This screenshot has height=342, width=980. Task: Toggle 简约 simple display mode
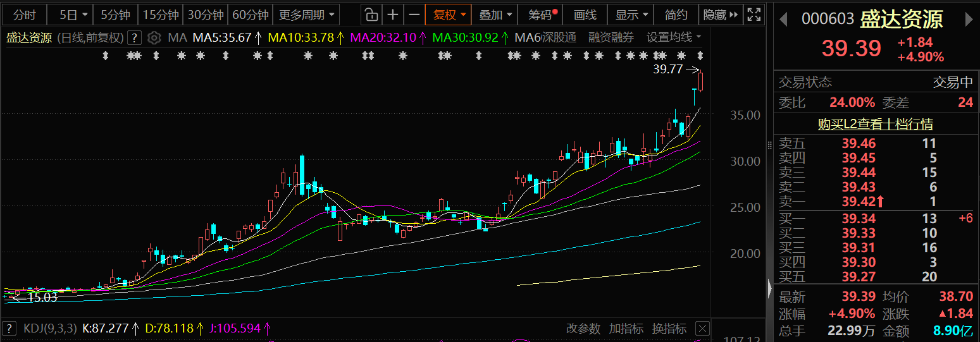676,15
